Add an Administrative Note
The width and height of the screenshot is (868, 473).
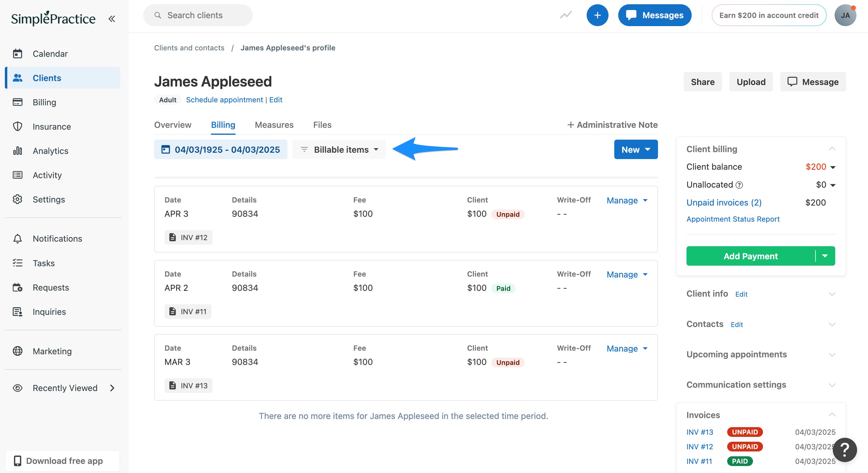point(612,125)
